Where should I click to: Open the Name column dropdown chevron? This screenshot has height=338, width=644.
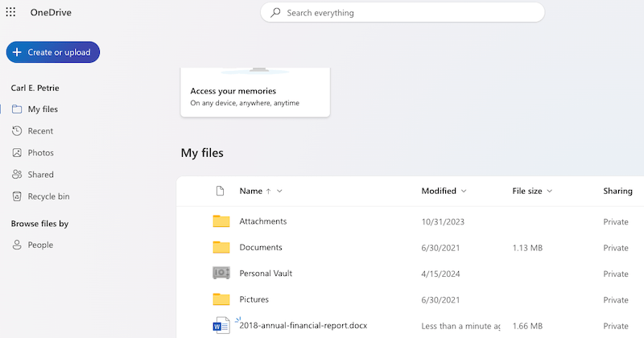279,191
